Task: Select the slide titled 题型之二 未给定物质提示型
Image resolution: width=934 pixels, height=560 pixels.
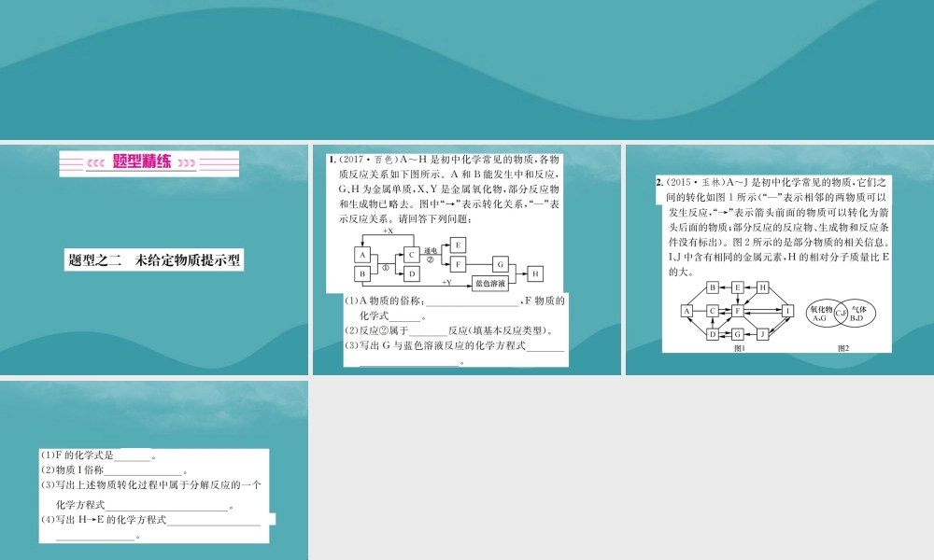Action: click(154, 259)
